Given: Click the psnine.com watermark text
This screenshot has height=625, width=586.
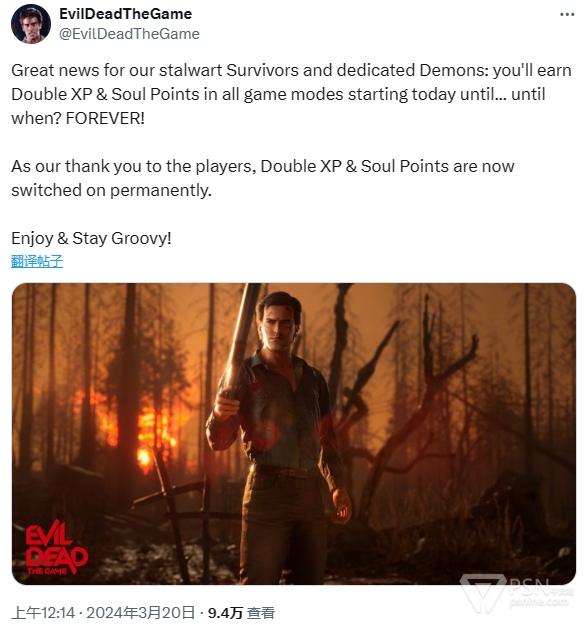Looking at the screenshot, I should coord(538,602).
